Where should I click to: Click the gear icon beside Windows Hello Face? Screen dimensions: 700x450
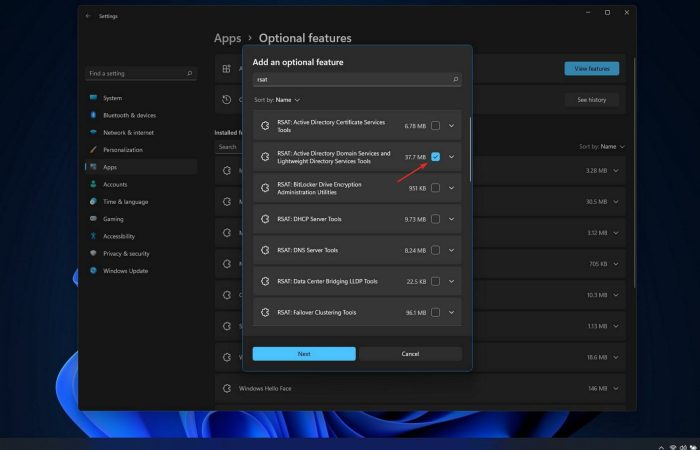tap(227, 388)
